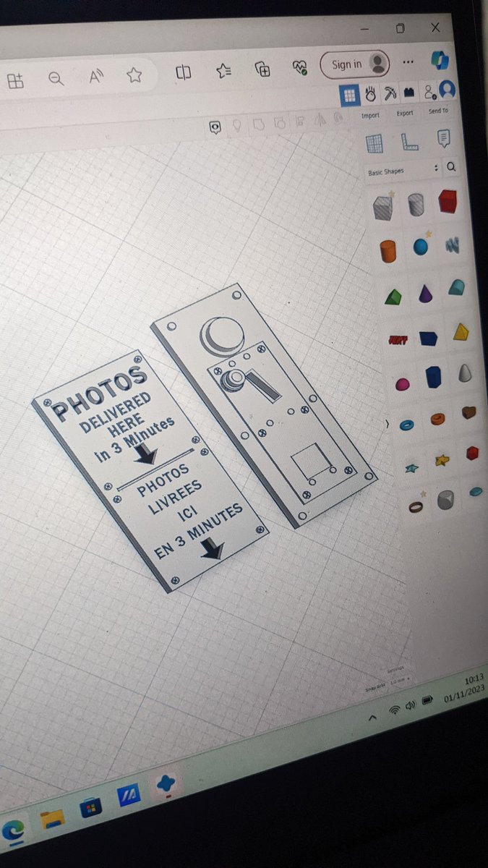This screenshot has width=488, height=868.
Task: Add the pink Half Sphere shape
Action: click(x=402, y=384)
